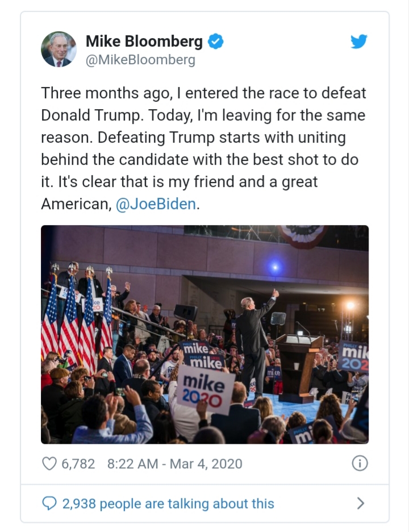Click the Mike Bloomberg display name
This screenshot has height=532, width=409.
(144, 41)
